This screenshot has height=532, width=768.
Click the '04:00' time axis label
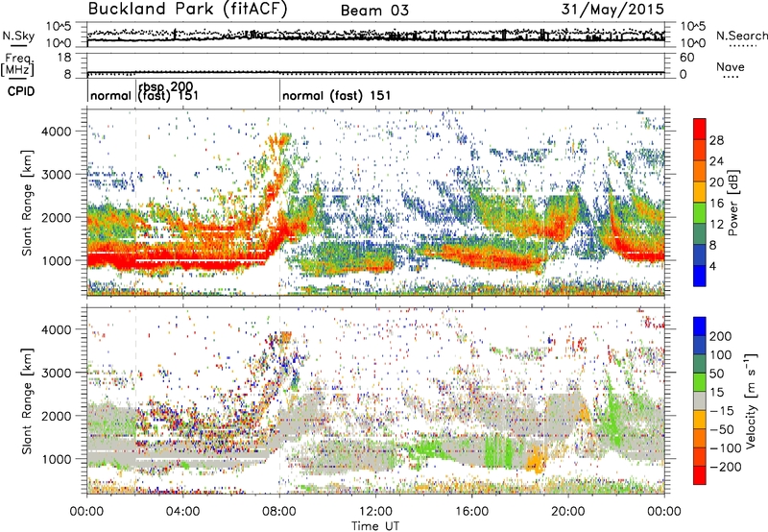point(182,512)
